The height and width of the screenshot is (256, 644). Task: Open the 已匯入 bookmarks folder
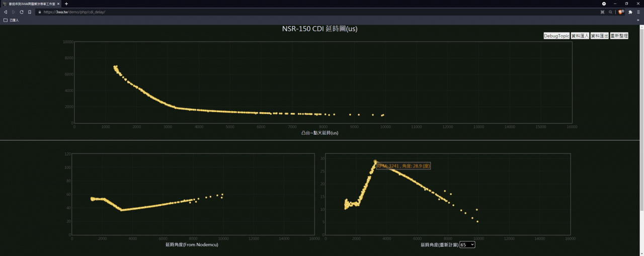(x=11, y=20)
